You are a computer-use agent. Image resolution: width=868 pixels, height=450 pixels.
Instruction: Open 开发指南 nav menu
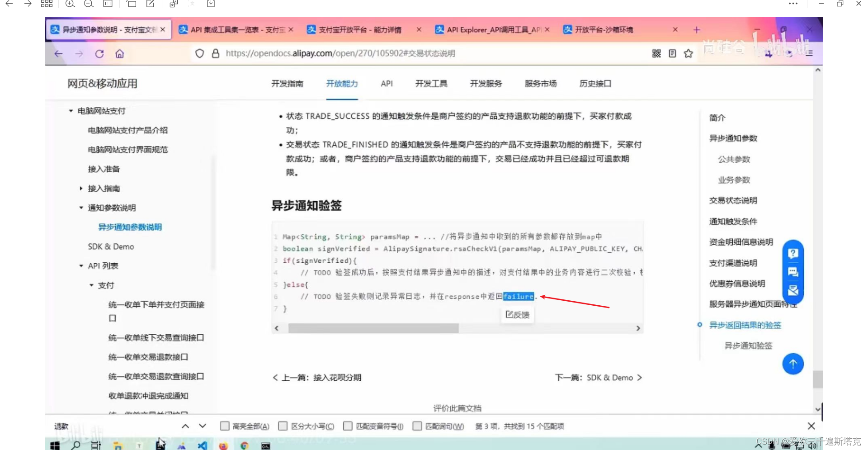[x=287, y=84]
